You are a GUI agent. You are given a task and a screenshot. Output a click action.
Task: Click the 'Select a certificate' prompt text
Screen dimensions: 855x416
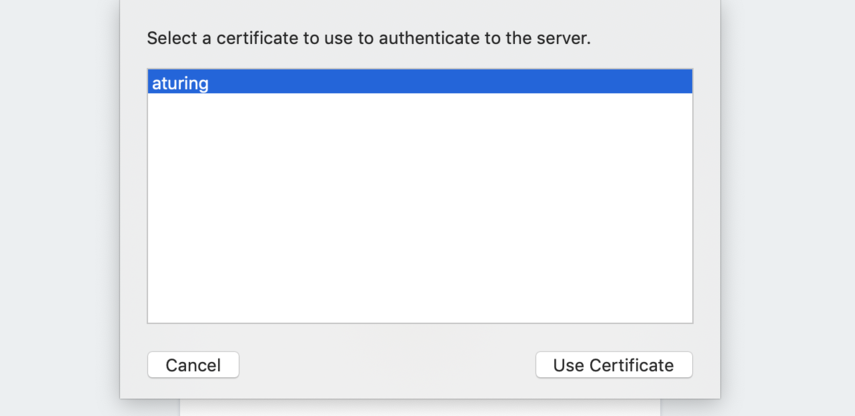(368, 39)
